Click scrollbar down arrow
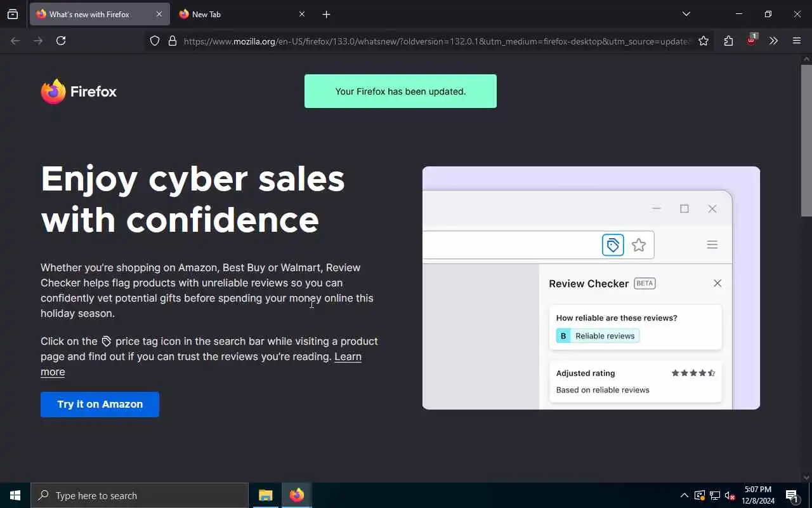 coord(806,478)
